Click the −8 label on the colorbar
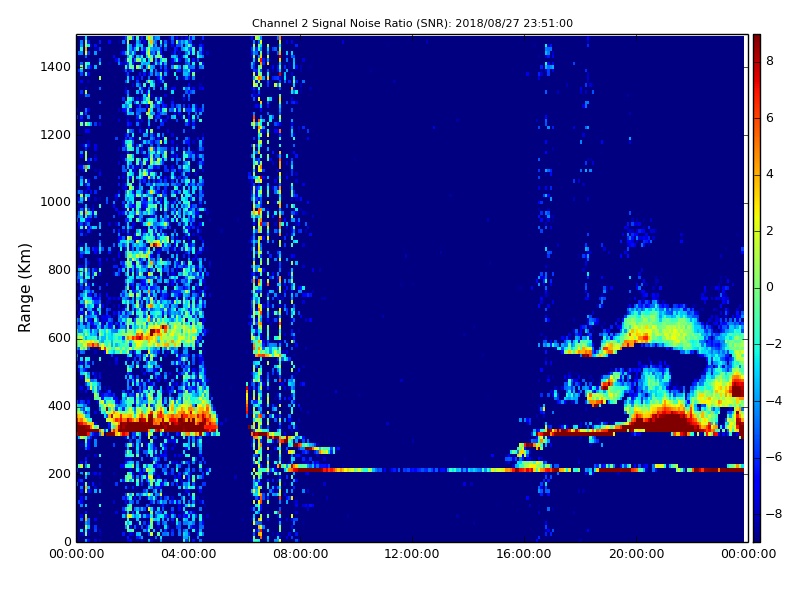Viewport: 800px width, 600px height. [774, 514]
